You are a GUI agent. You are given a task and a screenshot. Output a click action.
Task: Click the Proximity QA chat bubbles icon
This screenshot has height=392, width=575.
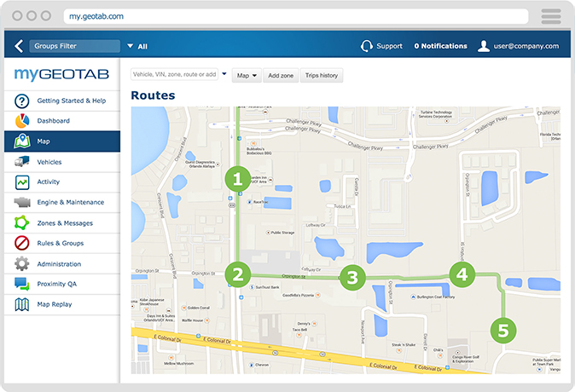pos(21,284)
